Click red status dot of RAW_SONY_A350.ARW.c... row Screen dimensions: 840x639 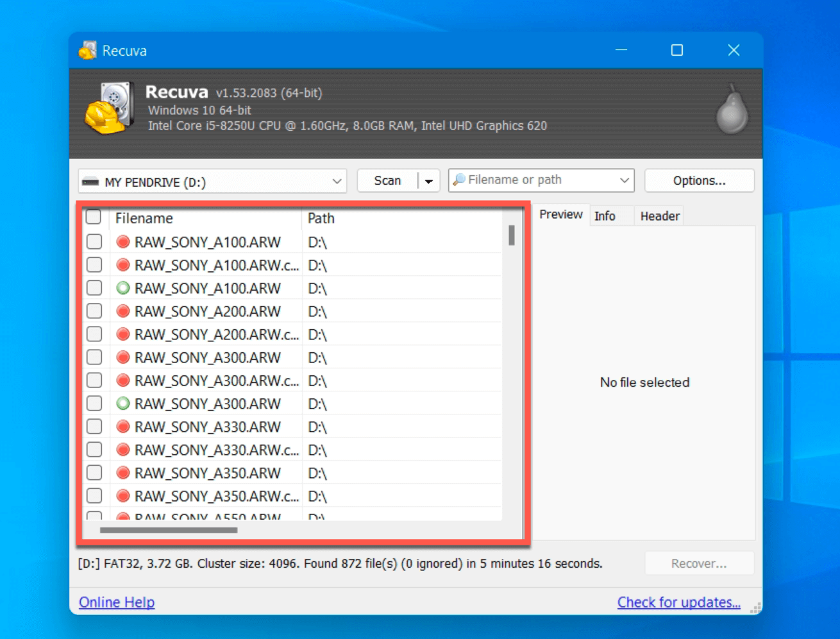coord(123,496)
